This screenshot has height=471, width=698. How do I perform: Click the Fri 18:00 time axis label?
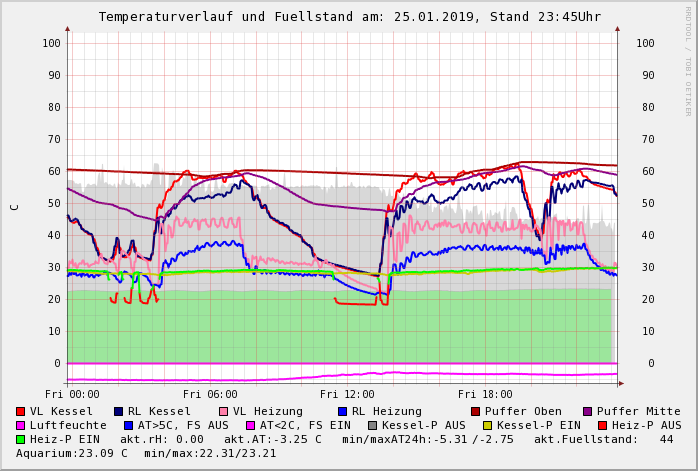pyautogui.click(x=485, y=394)
